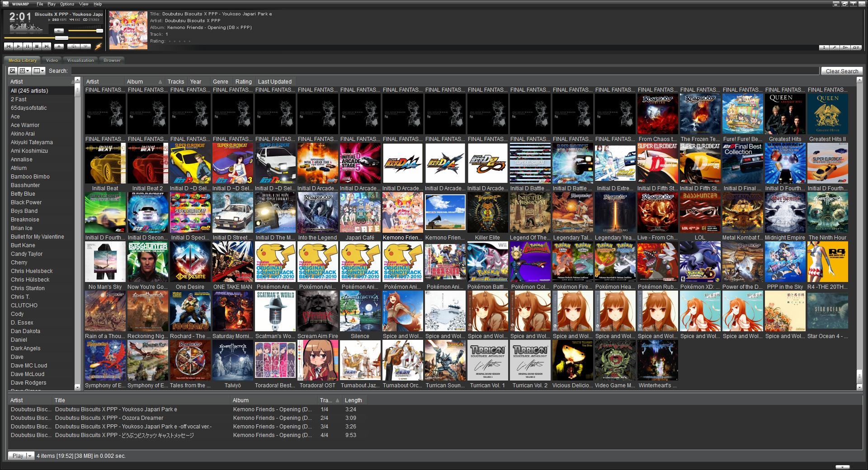Select the No Man's Sky album cover
This screenshot has width=868, height=470.
(105, 262)
